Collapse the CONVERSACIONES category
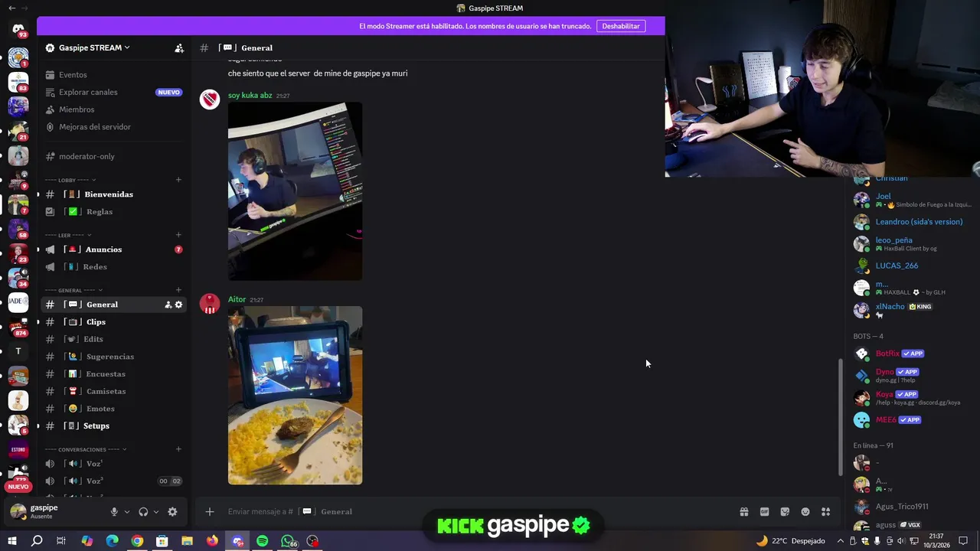This screenshot has width=980, height=551. click(x=86, y=450)
